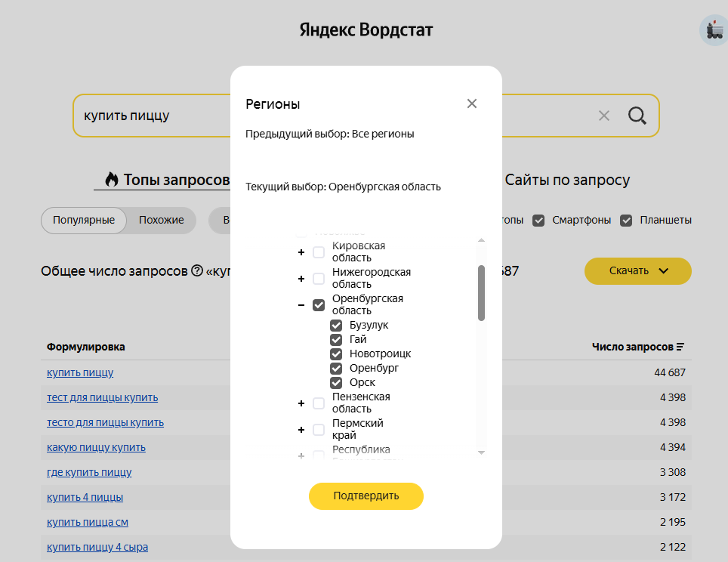Viewport: 728px width, 562px height.
Task: Click the magnifier search icon
Action: 637,116
